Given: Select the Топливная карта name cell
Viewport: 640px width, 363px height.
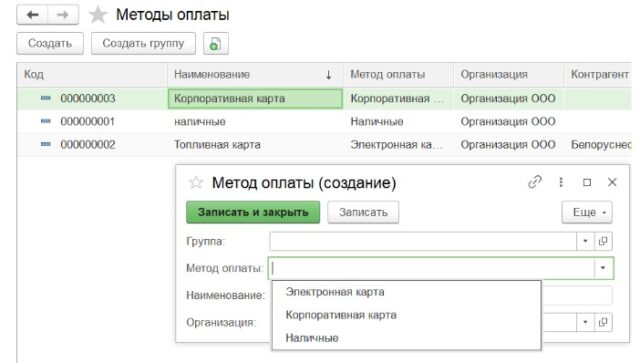Looking at the screenshot, I should pyautogui.click(x=255, y=145).
